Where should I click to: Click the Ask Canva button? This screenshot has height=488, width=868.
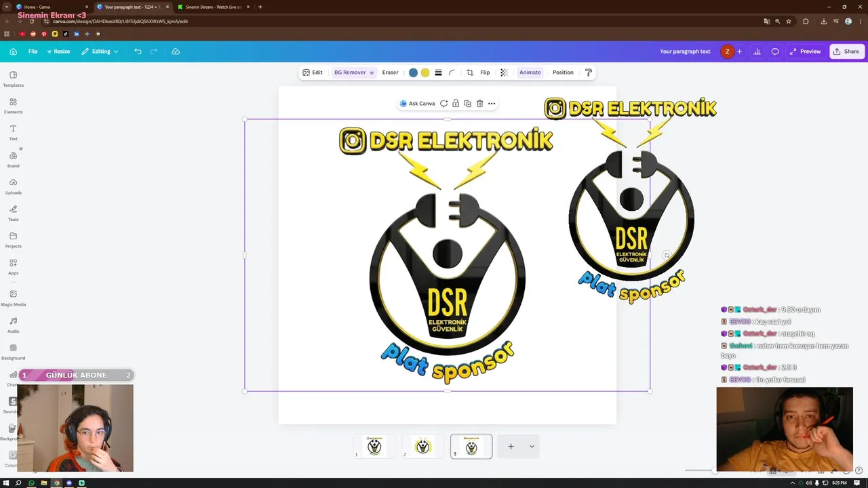417,104
